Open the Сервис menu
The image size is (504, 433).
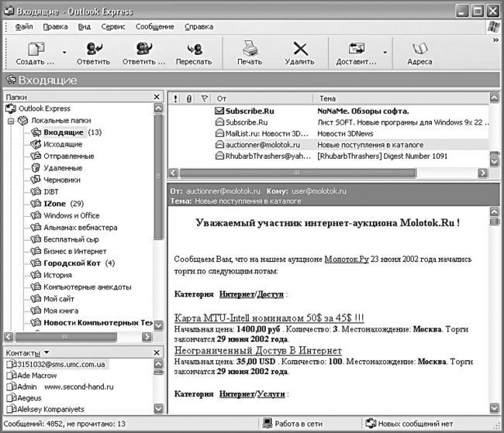(x=113, y=26)
